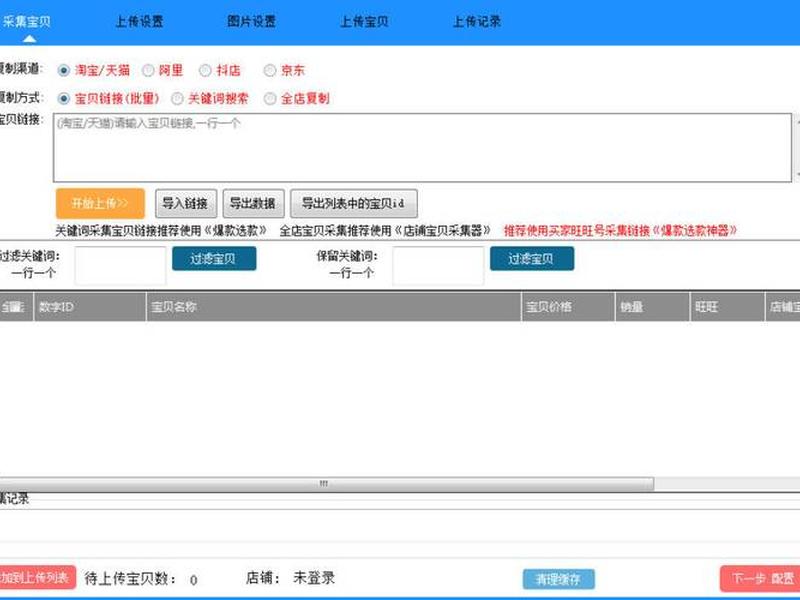This screenshot has height=600, width=800.
Task: Click the 清理缓存 button
Action: pos(559,579)
